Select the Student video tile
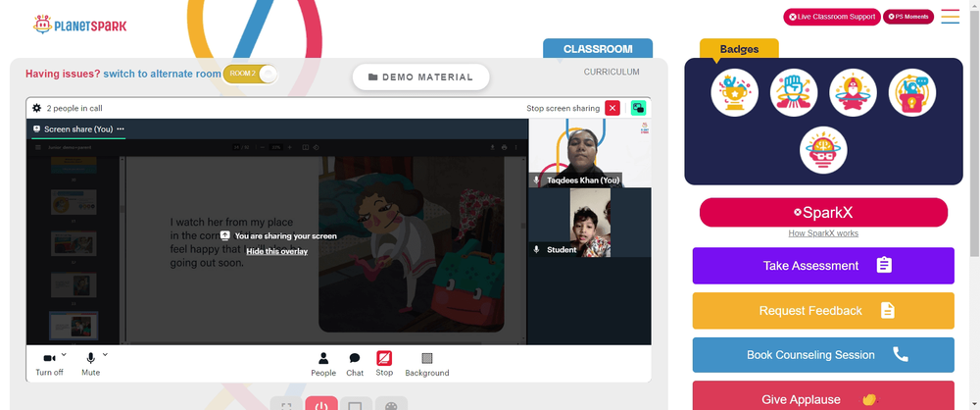The height and width of the screenshot is (410, 980). click(x=590, y=223)
